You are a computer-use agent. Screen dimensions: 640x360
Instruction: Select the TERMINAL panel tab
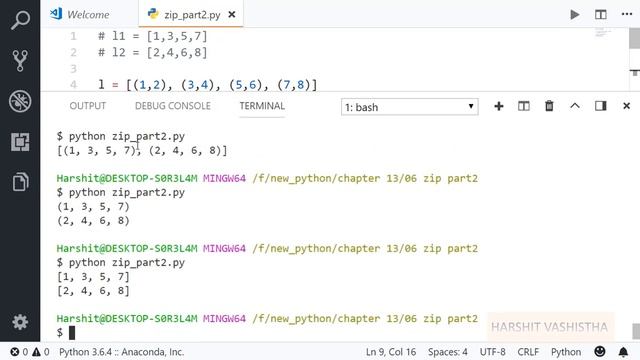pos(262,106)
